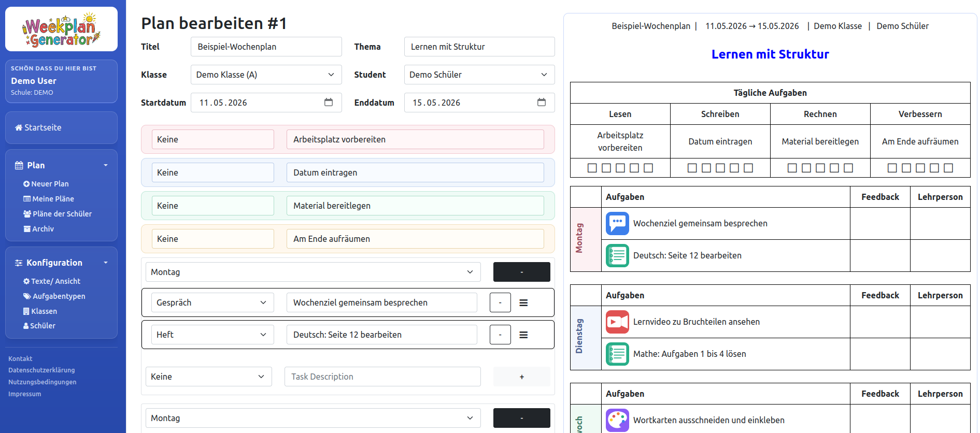The height and width of the screenshot is (433, 980).
Task: Open the Keine type dropdown for new task
Action: click(x=208, y=377)
